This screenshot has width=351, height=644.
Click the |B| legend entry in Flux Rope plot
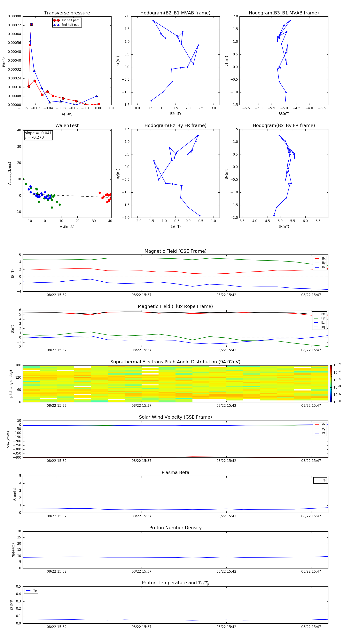320,327
